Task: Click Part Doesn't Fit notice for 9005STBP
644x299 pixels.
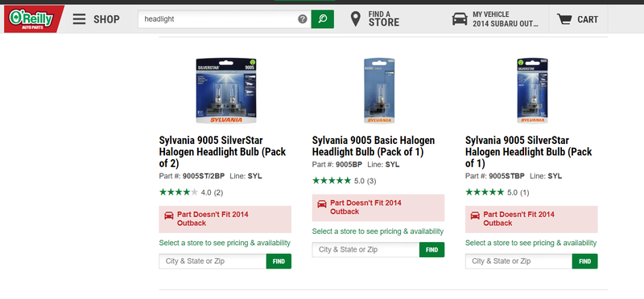Action: 531,219
